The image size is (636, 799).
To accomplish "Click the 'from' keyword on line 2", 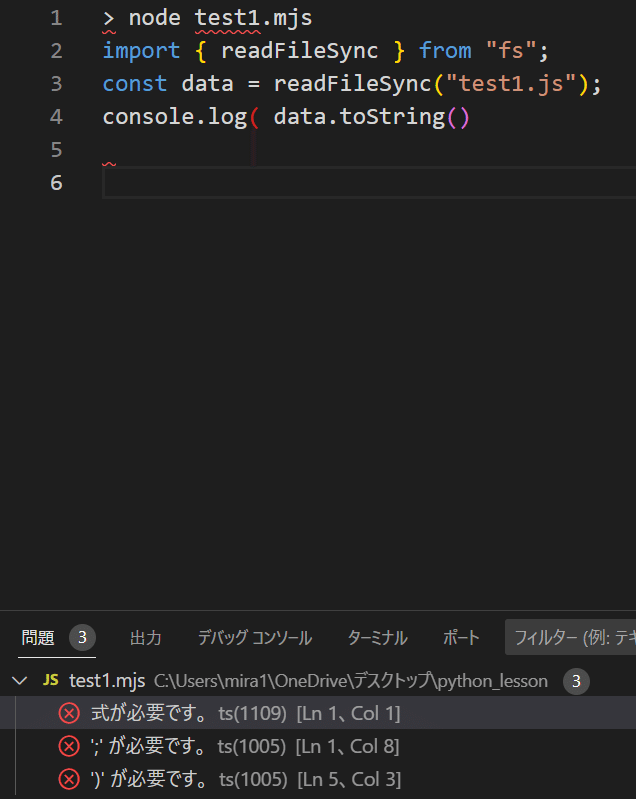I will click(x=445, y=51).
